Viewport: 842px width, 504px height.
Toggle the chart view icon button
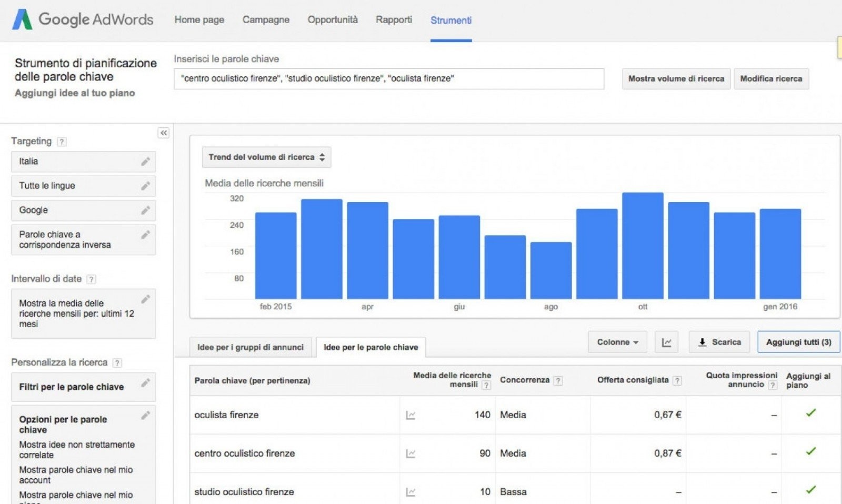tap(666, 342)
